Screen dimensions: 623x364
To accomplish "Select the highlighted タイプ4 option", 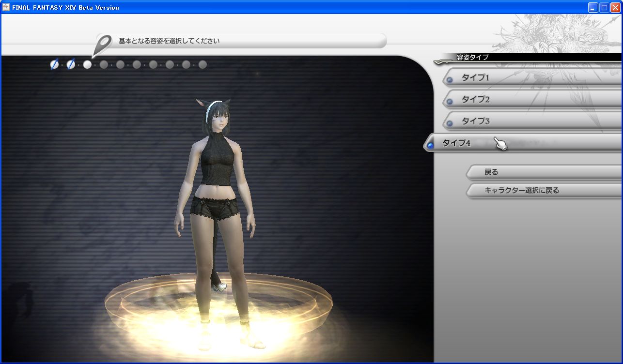I will pos(522,143).
